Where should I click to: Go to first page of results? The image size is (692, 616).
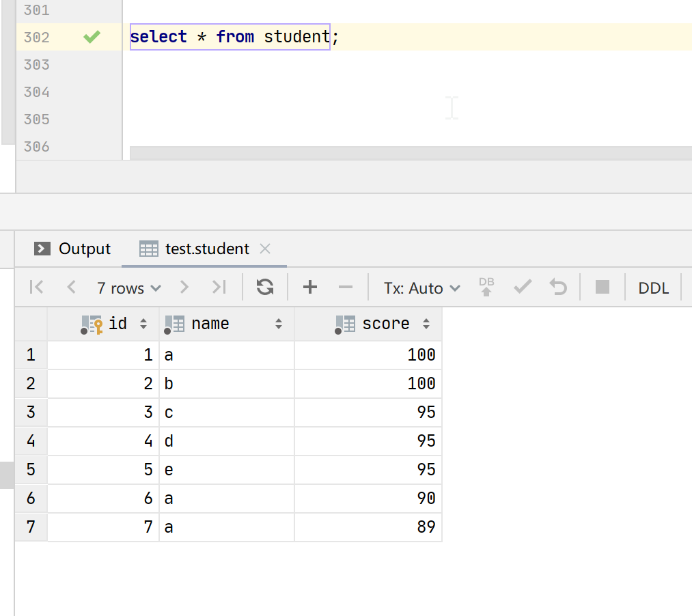pyautogui.click(x=37, y=288)
